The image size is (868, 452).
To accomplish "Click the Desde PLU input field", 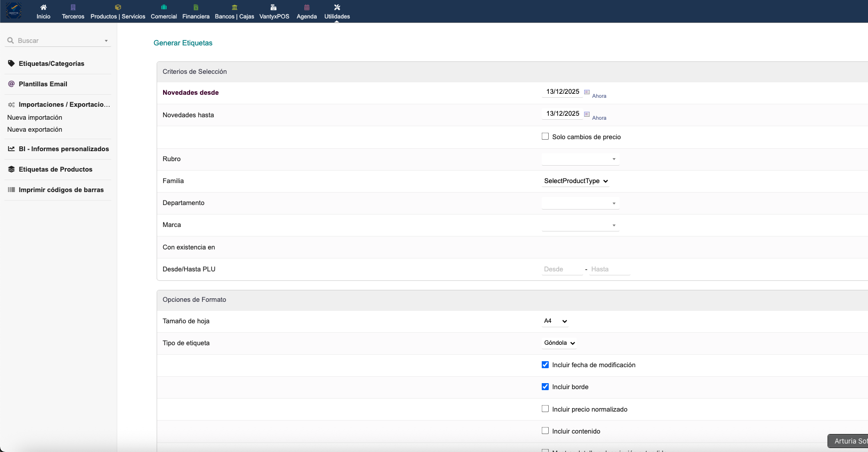I will click(562, 269).
